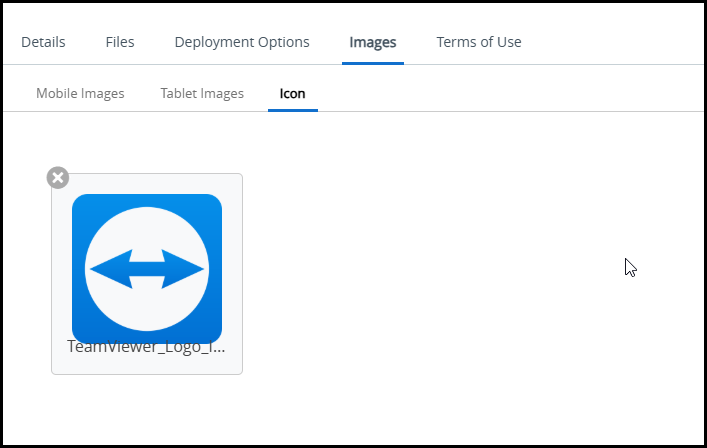This screenshot has width=707, height=448.
Task: Click the TeamViewer_Logo file name label
Action: coord(146,348)
